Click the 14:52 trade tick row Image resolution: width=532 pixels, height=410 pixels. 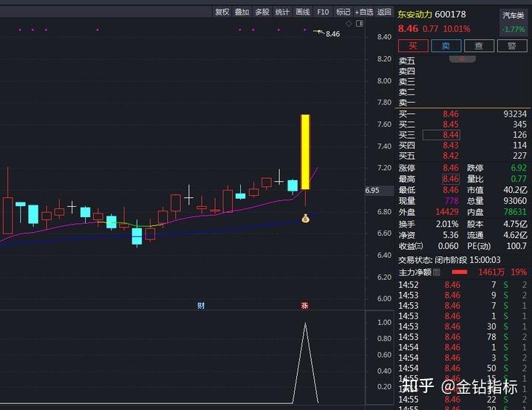(x=463, y=285)
